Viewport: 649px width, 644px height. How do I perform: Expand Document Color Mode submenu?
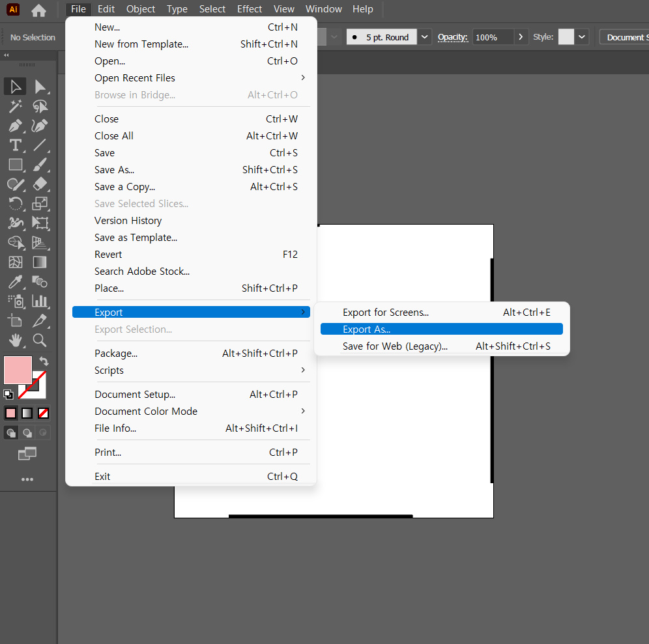click(x=191, y=411)
